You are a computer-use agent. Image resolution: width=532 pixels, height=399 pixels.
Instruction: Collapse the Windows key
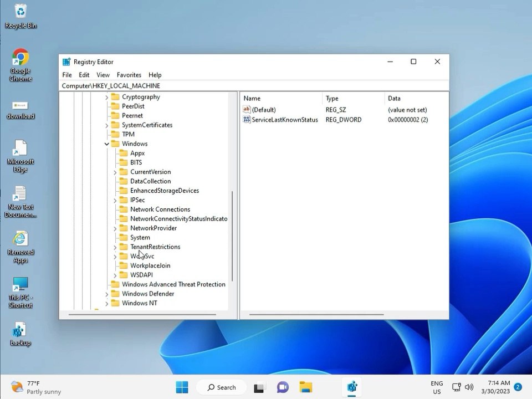[x=106, y=144]
